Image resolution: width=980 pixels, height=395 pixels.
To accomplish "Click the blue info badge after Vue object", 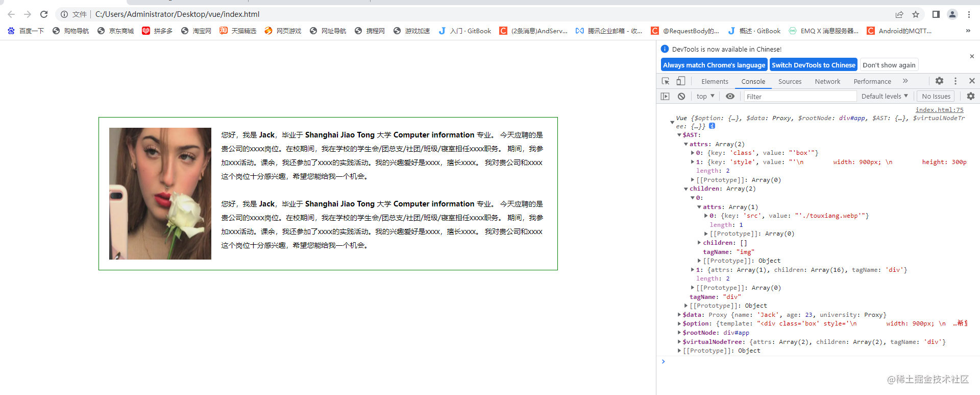I will point(712,126).
